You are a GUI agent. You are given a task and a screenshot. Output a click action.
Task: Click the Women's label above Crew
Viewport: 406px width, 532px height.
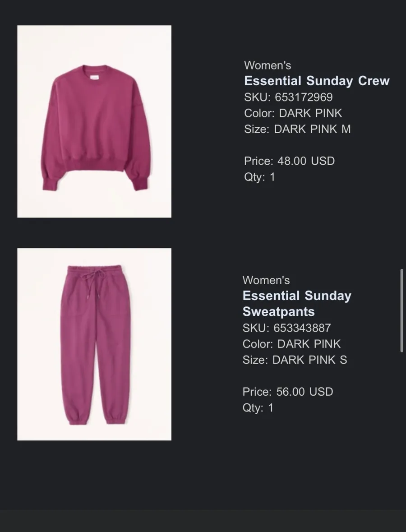pyautogui.click(x=268, y=65)
